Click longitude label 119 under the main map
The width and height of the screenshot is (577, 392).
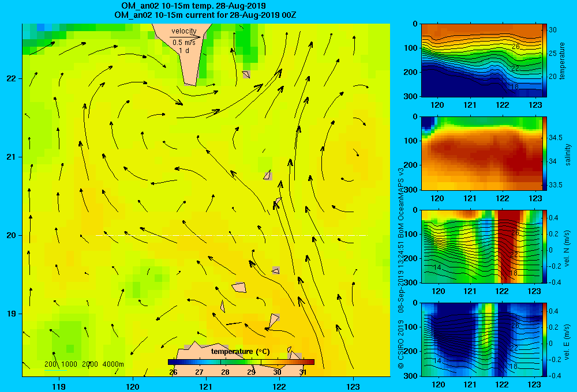click(59, 386)
